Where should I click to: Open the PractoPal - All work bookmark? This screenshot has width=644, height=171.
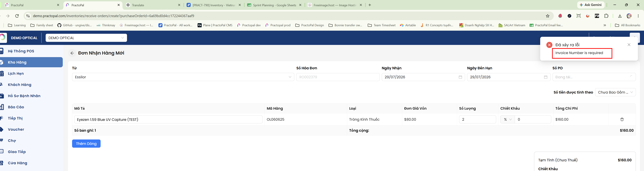point(176,25)
